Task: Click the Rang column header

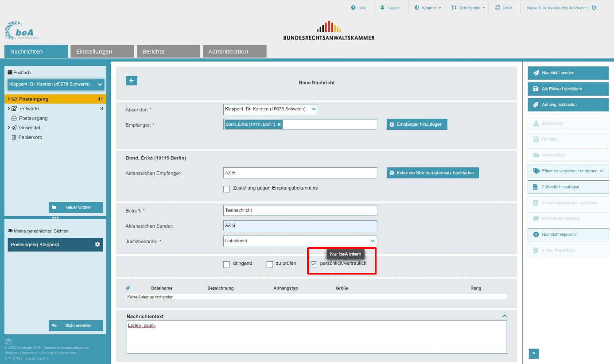Action: [x=476, y=288]
